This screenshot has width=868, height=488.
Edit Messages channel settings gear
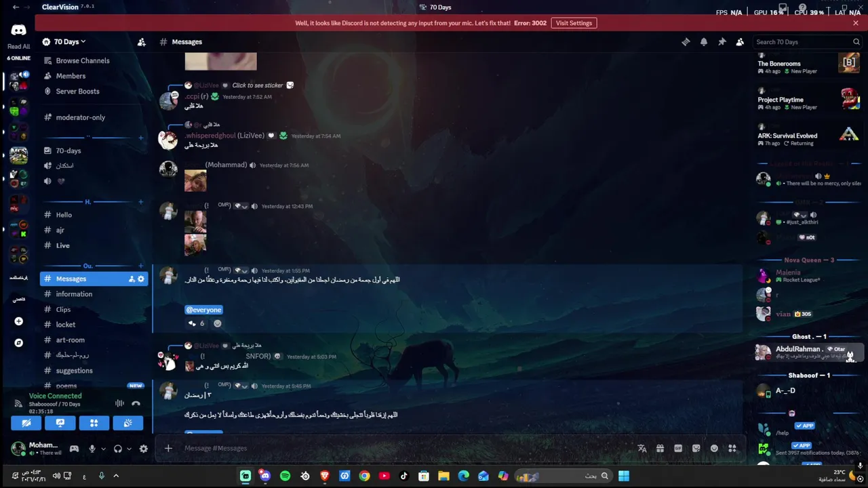pyautogui.click(x=141, y=279)
